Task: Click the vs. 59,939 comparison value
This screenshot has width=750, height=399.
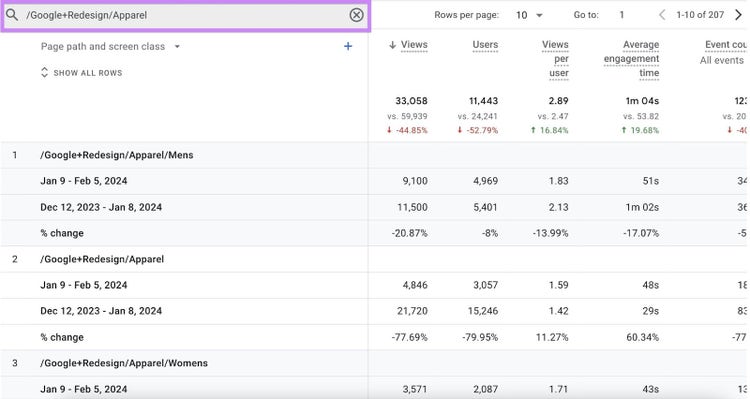Action: click(x=407, y=116)
